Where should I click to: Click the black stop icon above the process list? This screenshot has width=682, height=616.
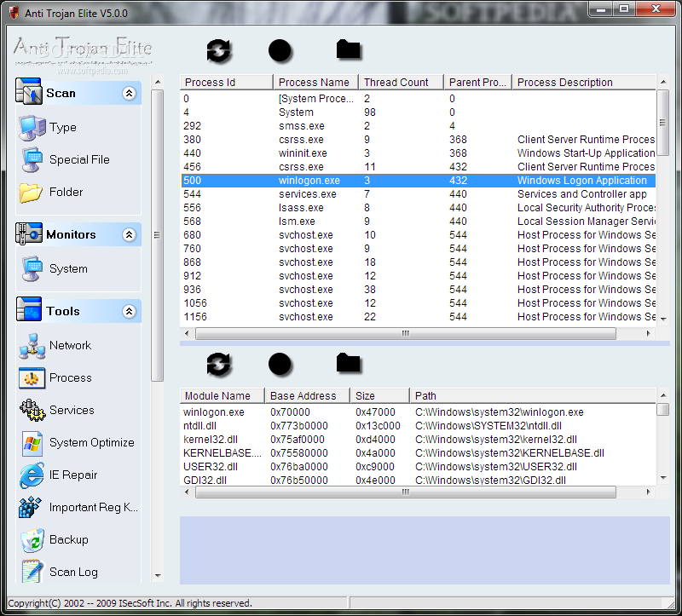click(x=280, y=50)
